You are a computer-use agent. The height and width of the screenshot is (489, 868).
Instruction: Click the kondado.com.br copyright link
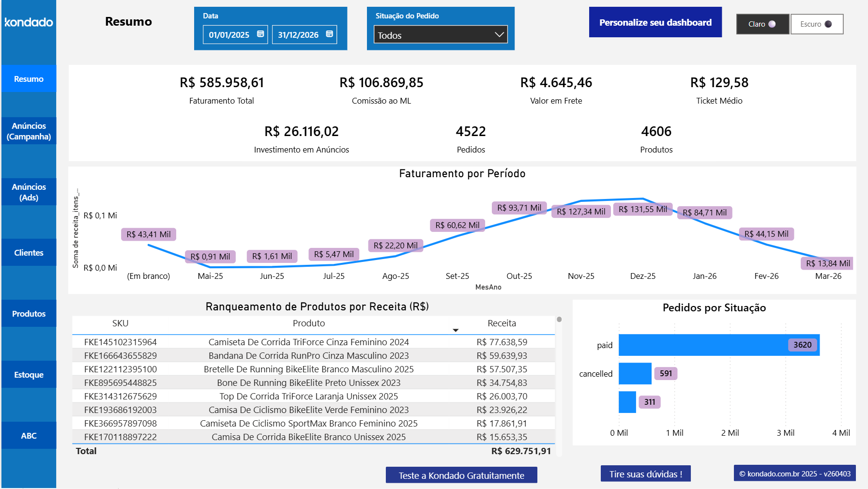pos(795,474)
